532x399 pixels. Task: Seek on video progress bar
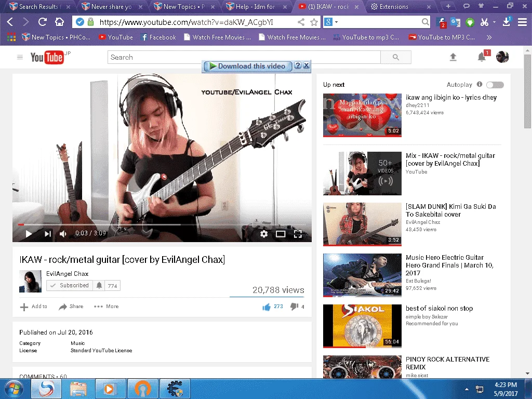[x=162, y=224]
